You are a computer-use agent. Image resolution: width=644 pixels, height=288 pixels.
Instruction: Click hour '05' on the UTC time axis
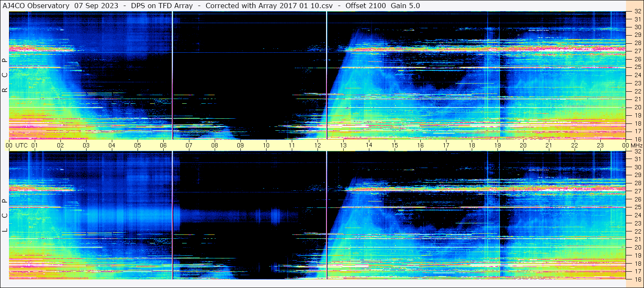138,145
